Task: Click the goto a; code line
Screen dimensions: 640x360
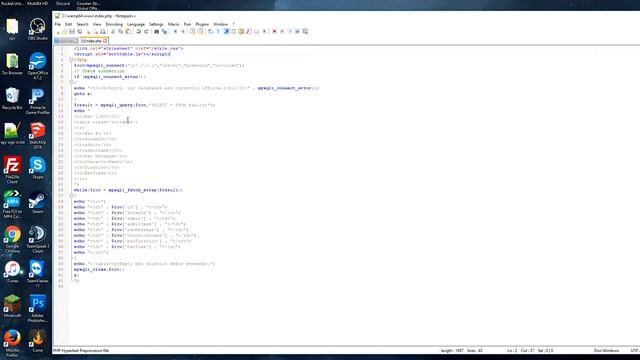Action: (83, 93)
